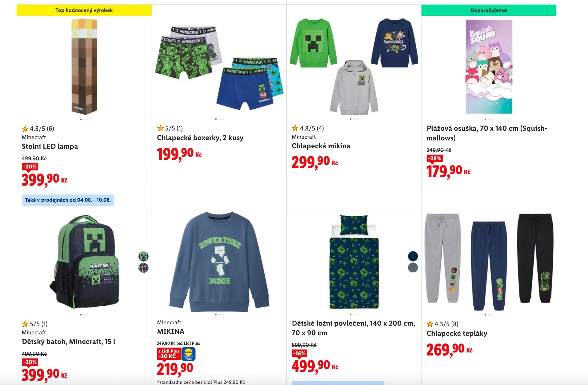Click the image carousel dots under the hoodies
Screen dimensions: 588x385
(354, 119)
